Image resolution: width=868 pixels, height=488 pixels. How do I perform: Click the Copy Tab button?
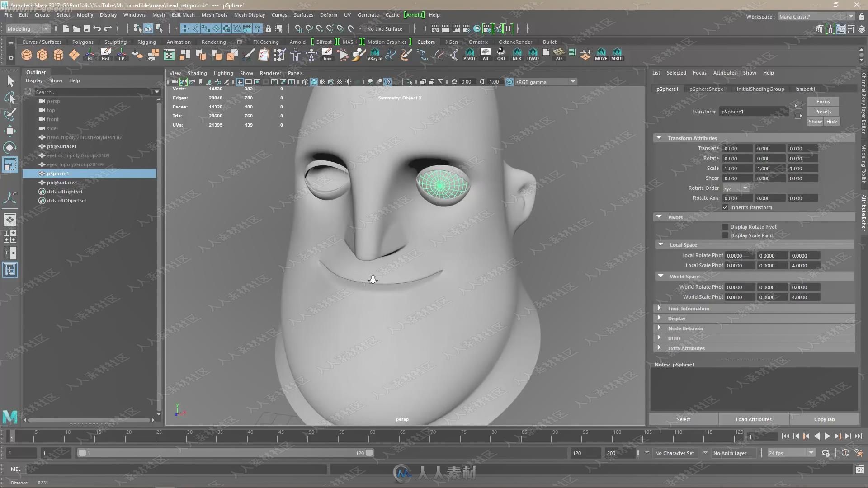(824, 419)
